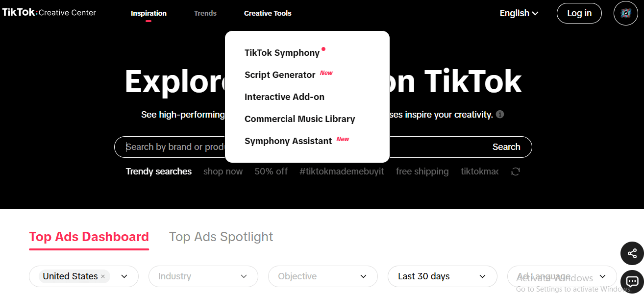644x295 pixels.
Task: Click the info icon beside the tagline
Action: (x=500, y=115)
